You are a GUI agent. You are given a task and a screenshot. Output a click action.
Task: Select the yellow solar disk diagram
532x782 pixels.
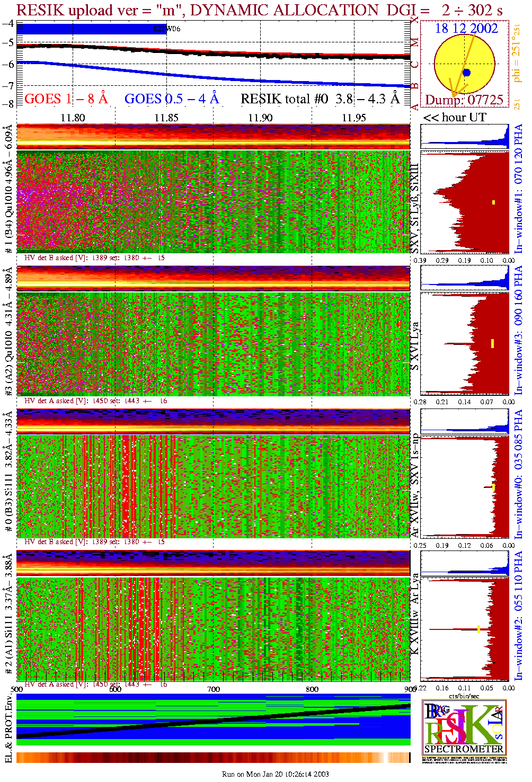coord(465,64)
